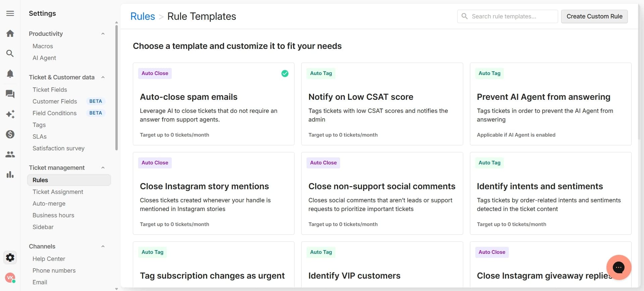This screenshot has width=644, height=291.
Task: Toggle selection on Auto-close spam emails template
Action: pyautogui.click(x=285, y=73)
